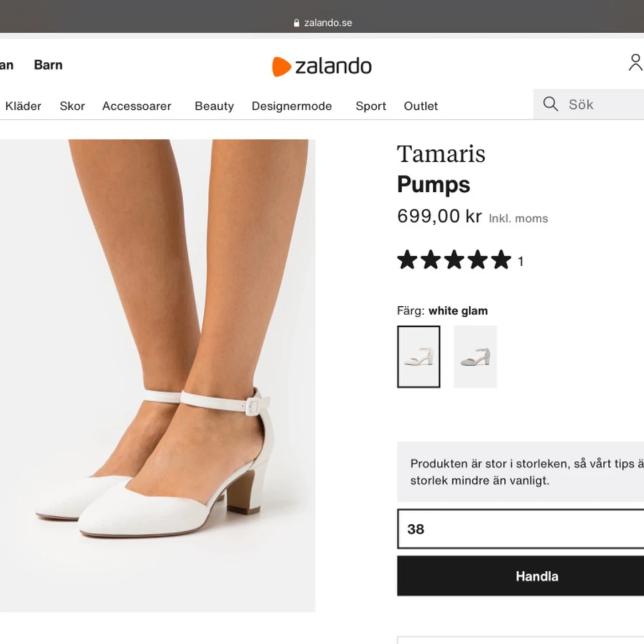Image resolution: width=644 pixels, height=644 pixels.
Task: Click the padlock icon in address bar
Action: coord(297,23)
